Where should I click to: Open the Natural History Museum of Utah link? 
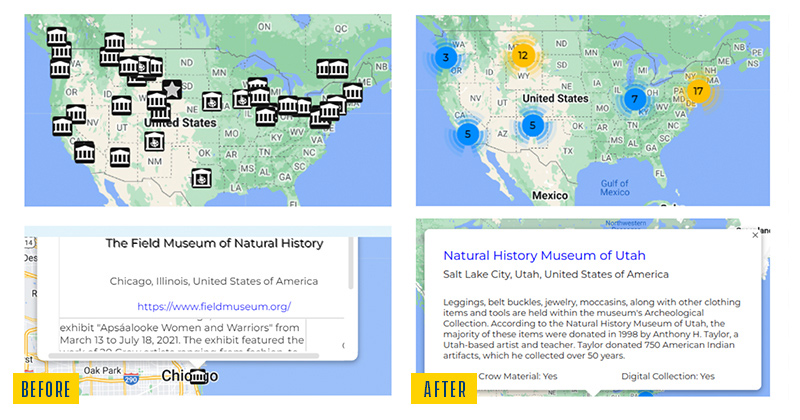coord(544,255)
